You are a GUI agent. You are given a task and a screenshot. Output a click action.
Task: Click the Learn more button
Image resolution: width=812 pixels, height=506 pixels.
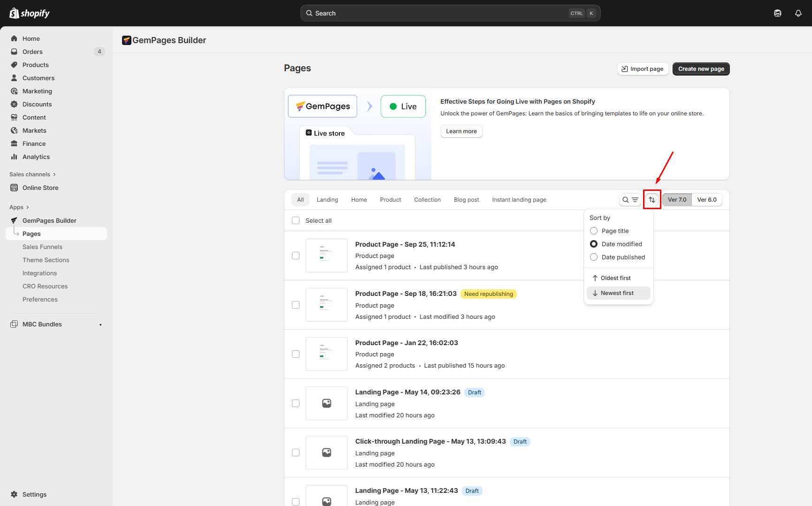(461, 131)
